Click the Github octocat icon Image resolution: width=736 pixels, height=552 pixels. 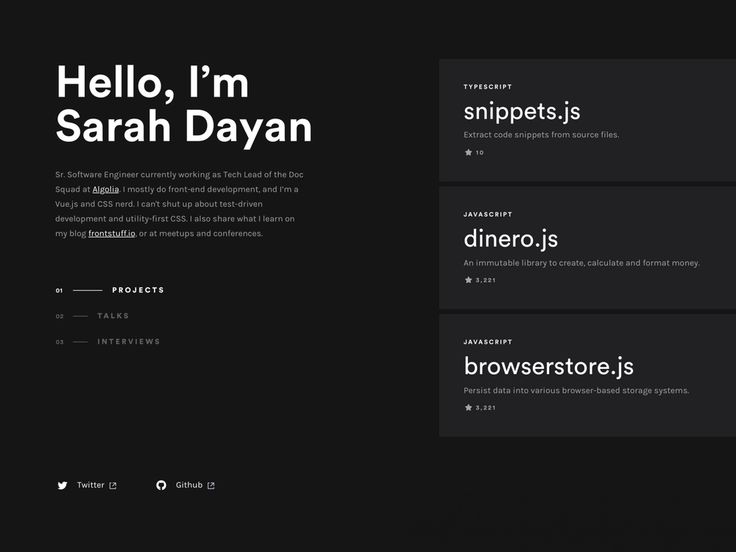click(x=161, y=485)
